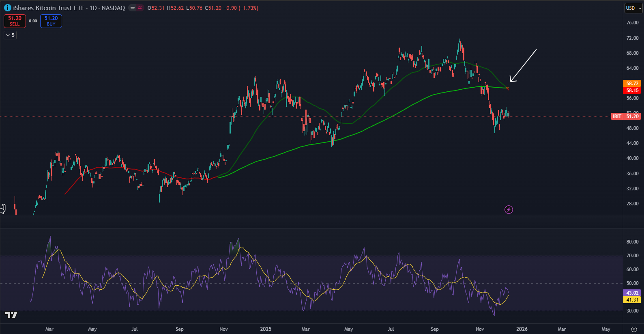644x334 pixels.
Task: Open symbol search via iShares Bitcoin Trust title
Action: coord(49,8)
